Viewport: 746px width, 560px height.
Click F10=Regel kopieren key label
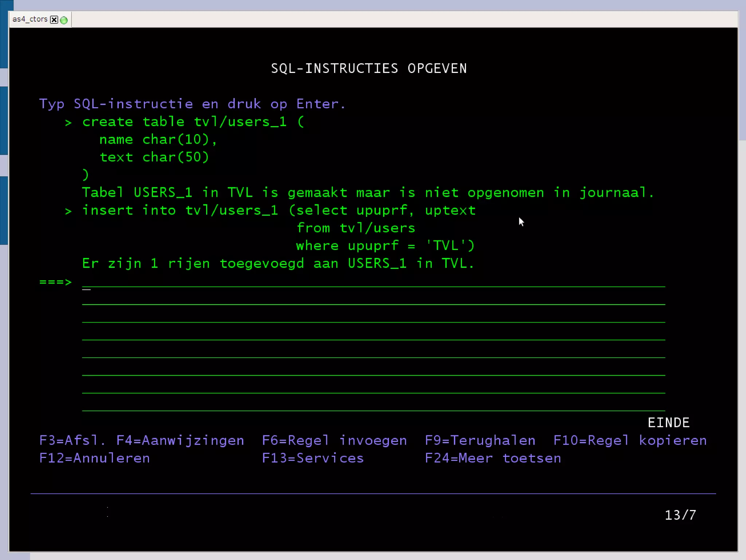point(629,440)
